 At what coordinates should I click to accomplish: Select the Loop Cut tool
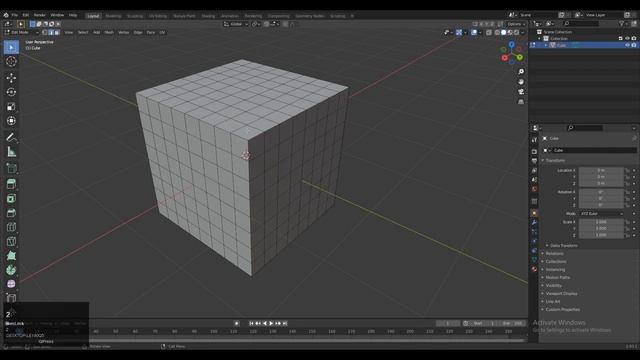11,227
